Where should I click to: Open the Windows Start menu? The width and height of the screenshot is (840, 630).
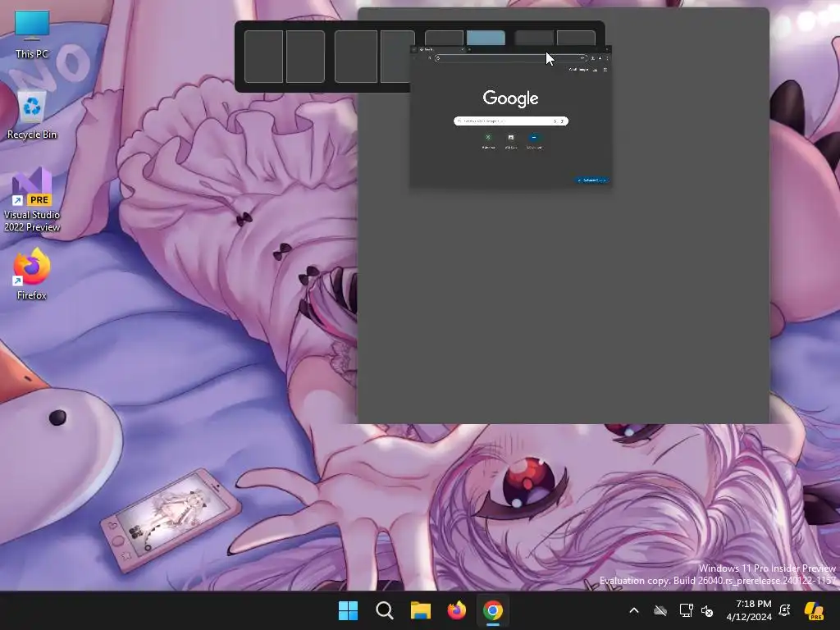point(348,610)
